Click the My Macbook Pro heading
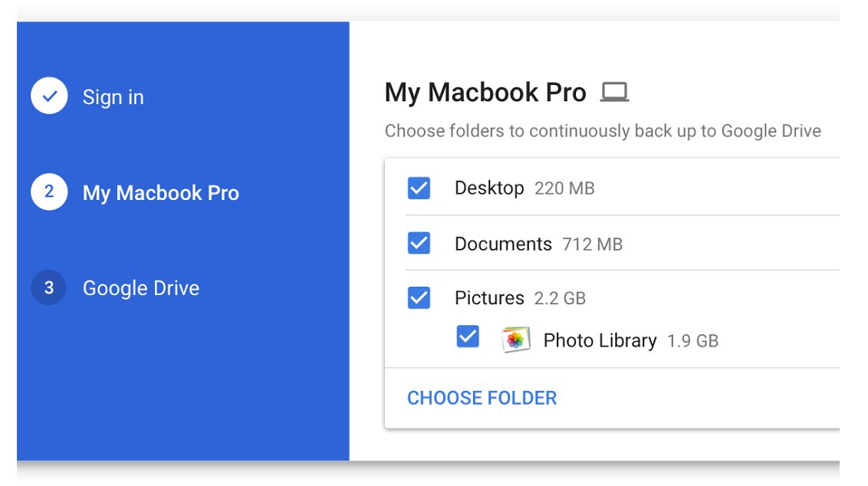This screenshot has height=486, width=868. tap(485, 93)
